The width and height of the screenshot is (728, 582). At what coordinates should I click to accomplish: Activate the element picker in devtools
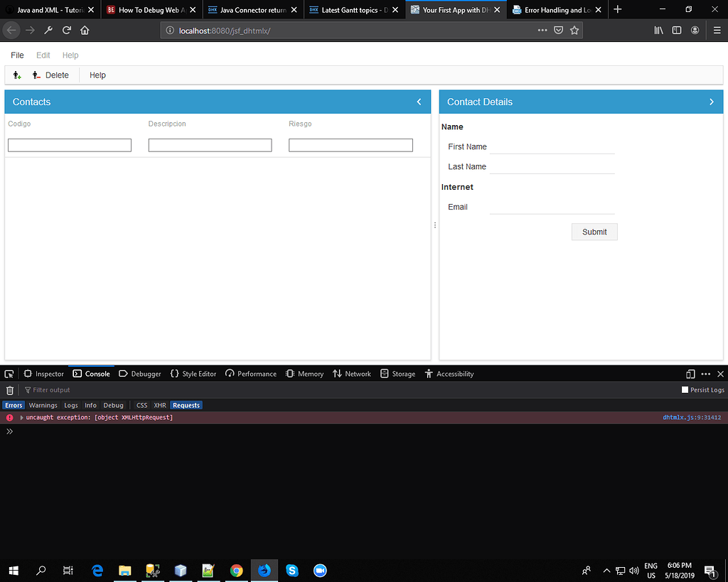coord(9,373)
